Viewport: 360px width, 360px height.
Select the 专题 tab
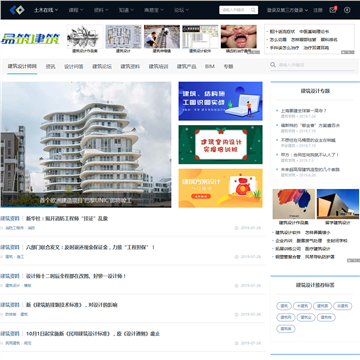click(x=228, y=66)
